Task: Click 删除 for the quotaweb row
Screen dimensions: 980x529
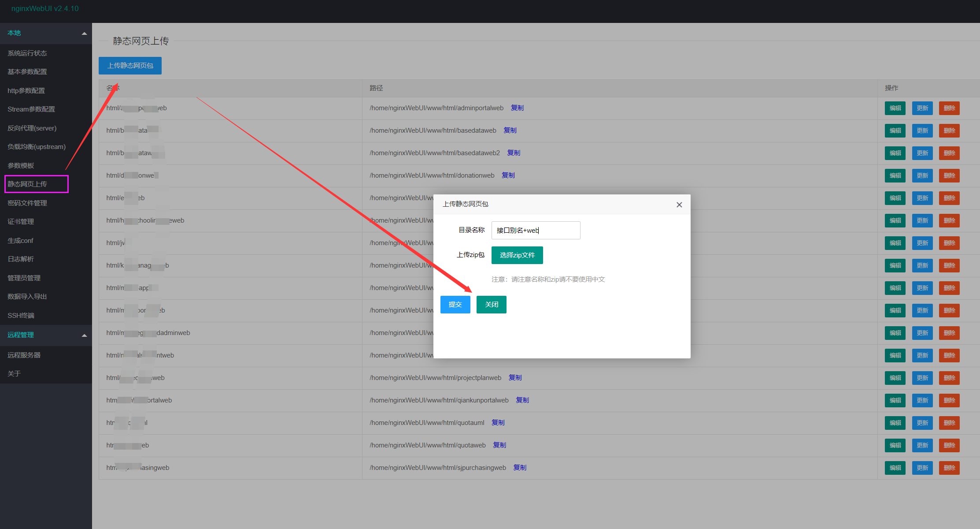Action: pyautogui.click(x=949, y=446)
